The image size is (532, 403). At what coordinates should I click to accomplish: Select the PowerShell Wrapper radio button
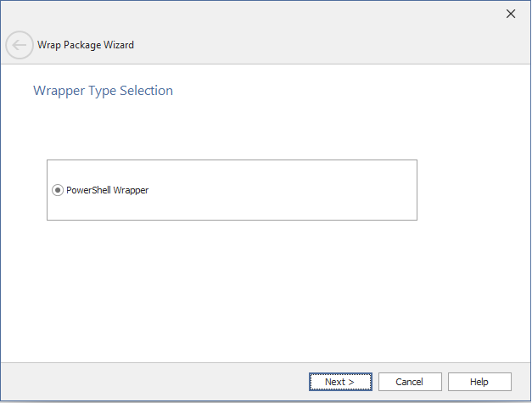click(x=58, y=190)
